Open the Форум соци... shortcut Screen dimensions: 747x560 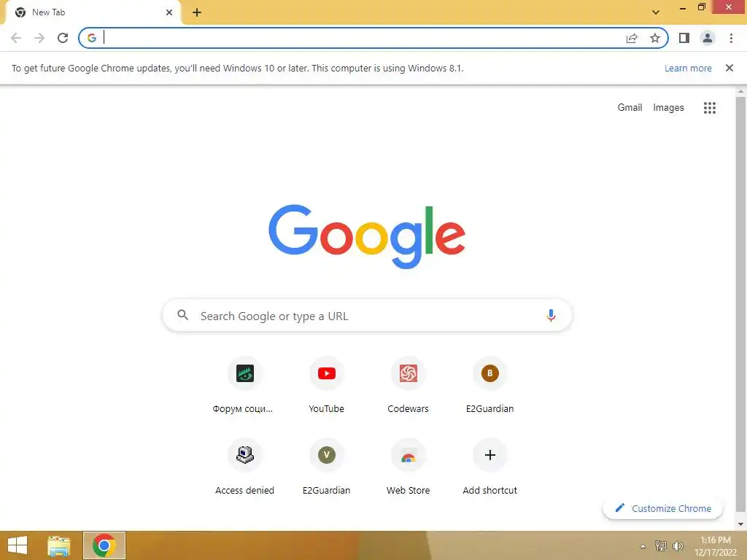245,386
